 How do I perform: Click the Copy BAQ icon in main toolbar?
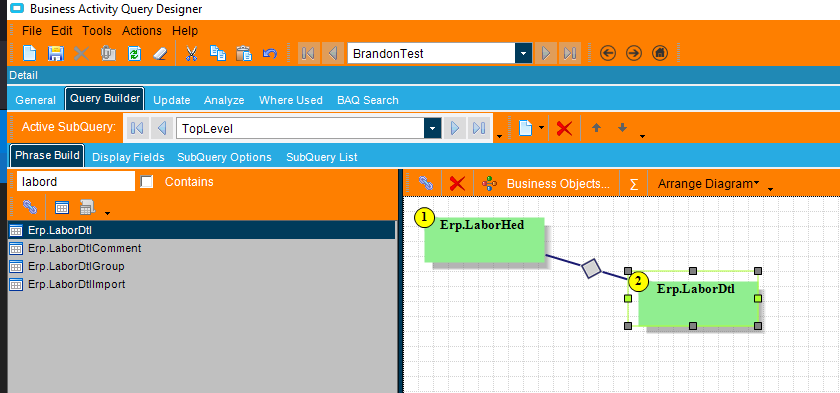point(109,54)
